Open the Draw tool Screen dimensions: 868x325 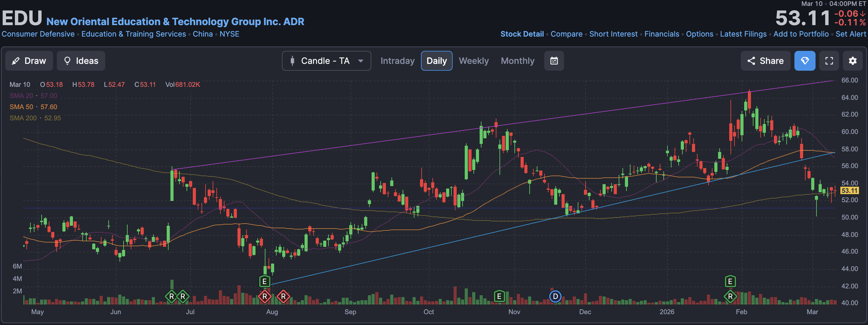29,61
